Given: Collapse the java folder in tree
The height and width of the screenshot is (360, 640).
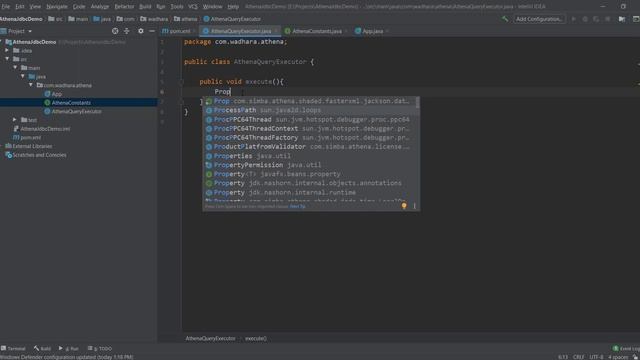Looking at the screenshot, I should 23,76.
